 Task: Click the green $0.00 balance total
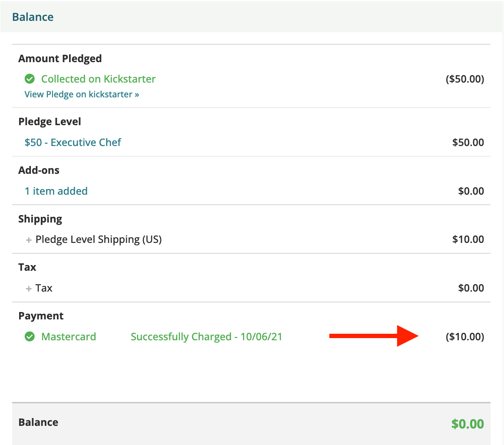point(468,424)
